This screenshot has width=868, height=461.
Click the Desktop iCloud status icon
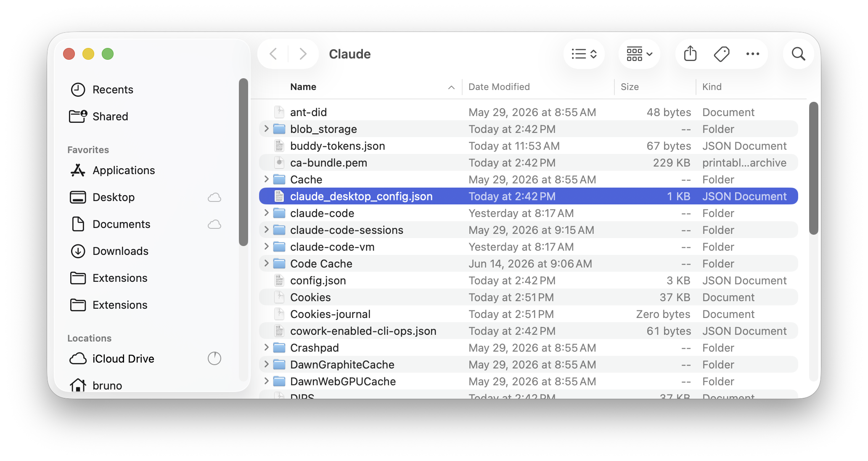[x=214, y=197]
